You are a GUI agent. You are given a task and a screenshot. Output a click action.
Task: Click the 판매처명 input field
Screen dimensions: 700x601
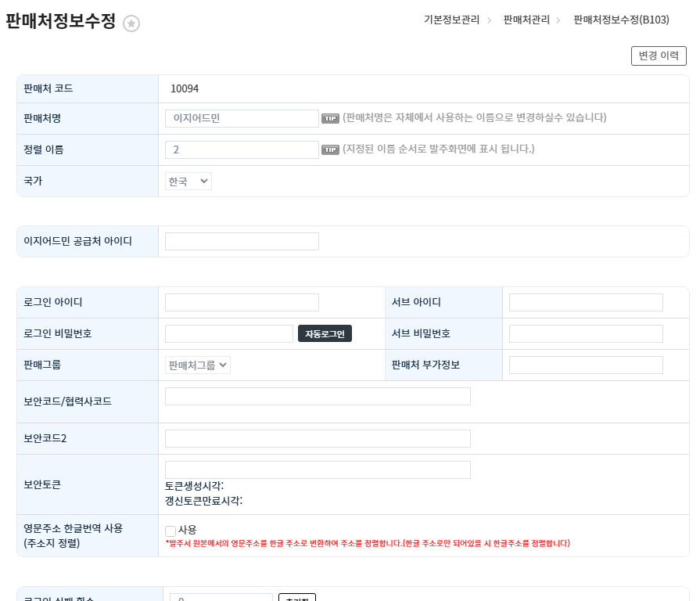(x=242, y=118)
